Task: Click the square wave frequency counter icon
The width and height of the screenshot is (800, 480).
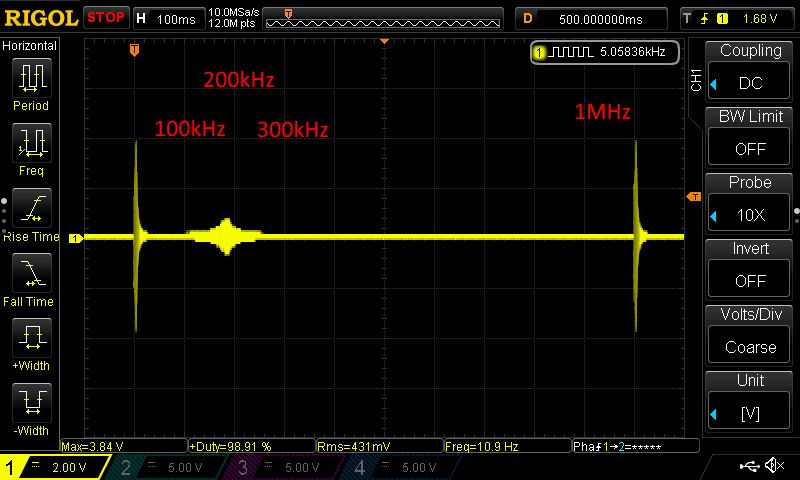Action: pos(571,52)
